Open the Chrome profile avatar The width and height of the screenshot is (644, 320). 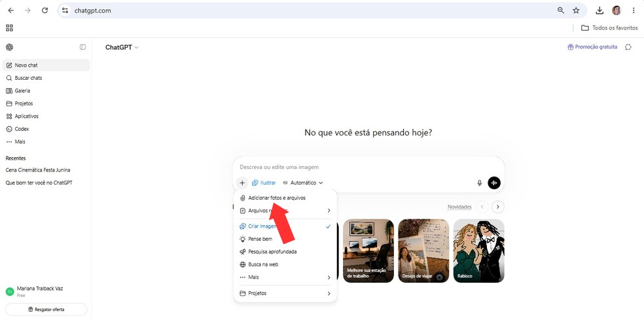[x=617, y=10]
